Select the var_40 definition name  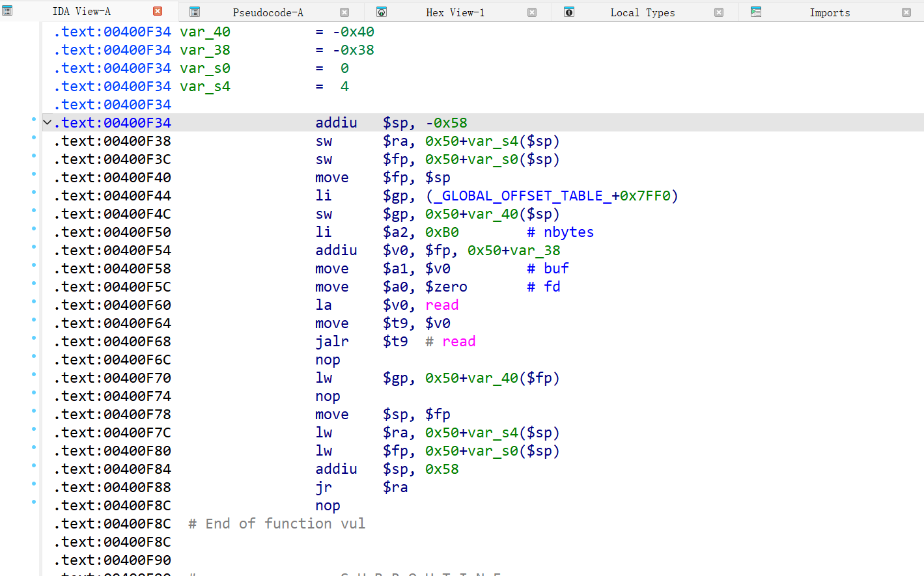(x=205, y=32)
